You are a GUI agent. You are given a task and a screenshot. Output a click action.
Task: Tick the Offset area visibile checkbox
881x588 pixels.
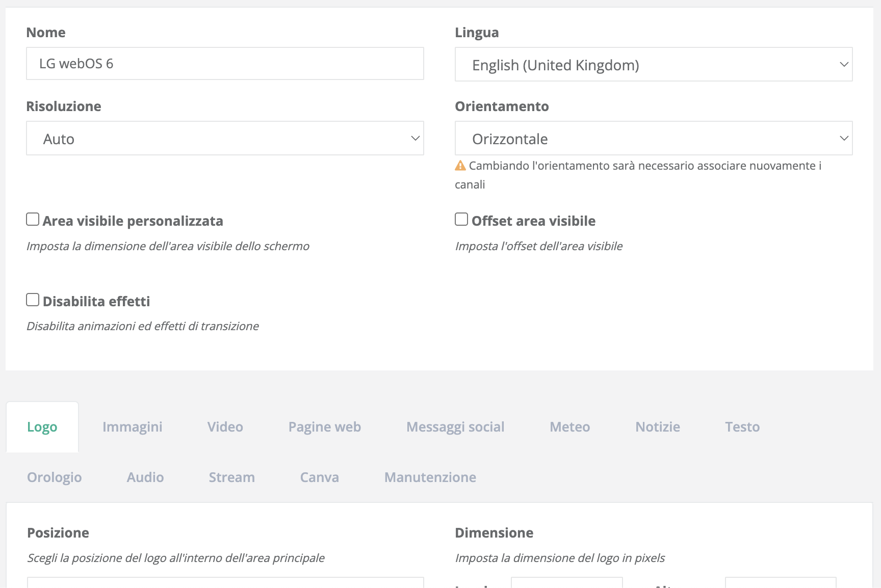click(461, 220)
